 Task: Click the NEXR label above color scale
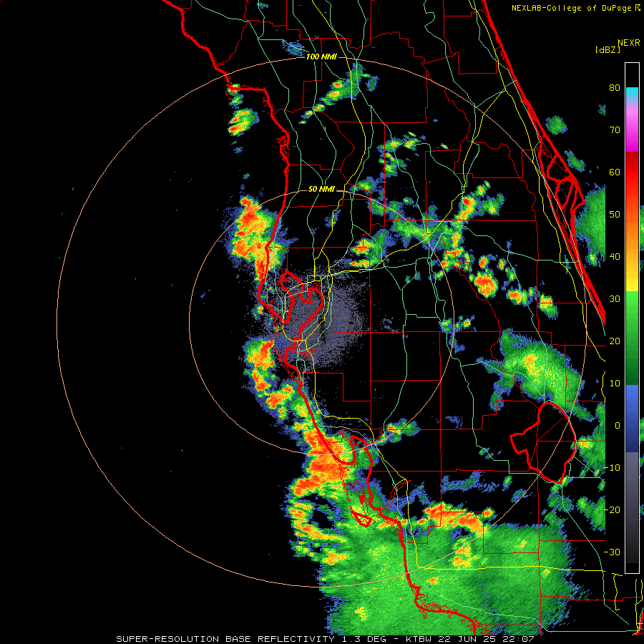click(629, 43)
